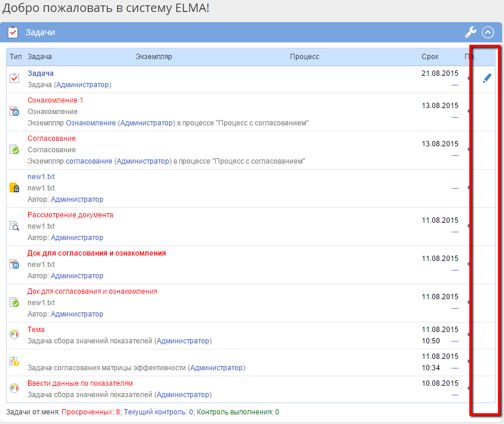Open the Ввести данные по показателям link
This screenshot has height=424, width=504.
coord(80,383)
